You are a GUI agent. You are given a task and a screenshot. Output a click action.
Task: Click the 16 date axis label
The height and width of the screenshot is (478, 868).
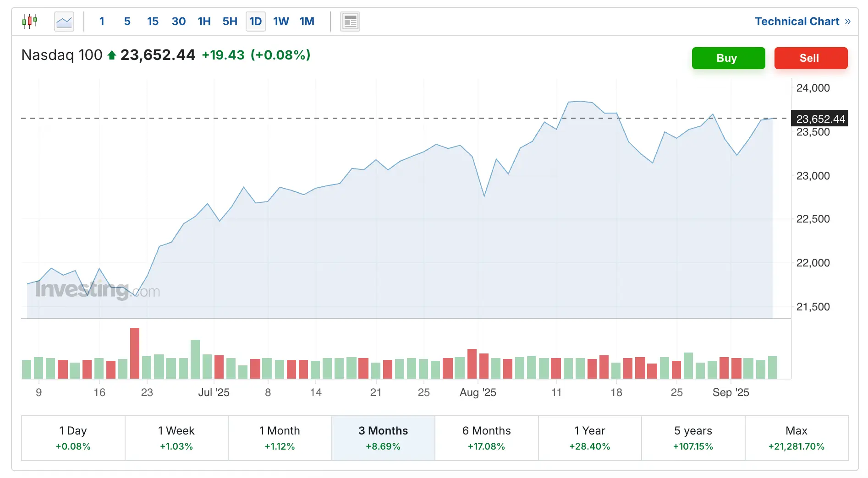[x=99, y=392]
